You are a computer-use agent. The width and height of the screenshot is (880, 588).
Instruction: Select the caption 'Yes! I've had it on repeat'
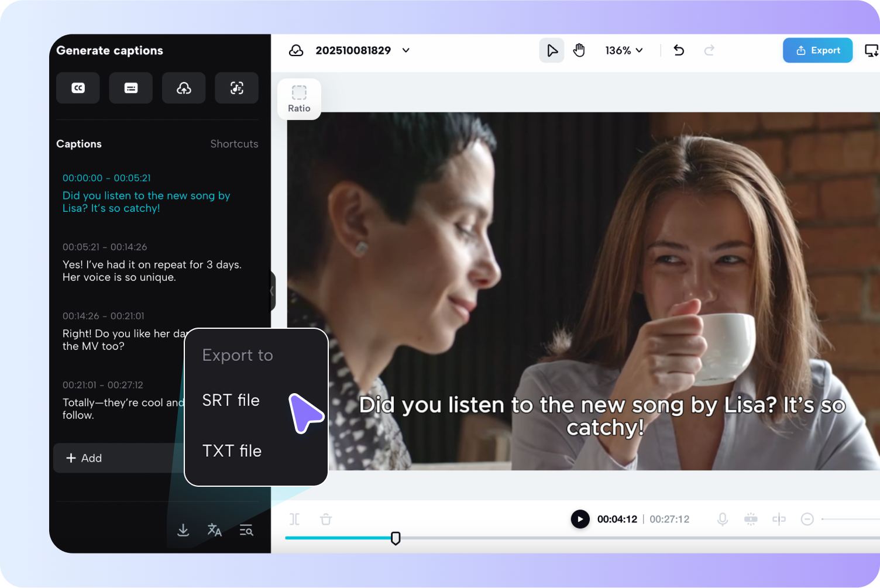click(152, 271)
